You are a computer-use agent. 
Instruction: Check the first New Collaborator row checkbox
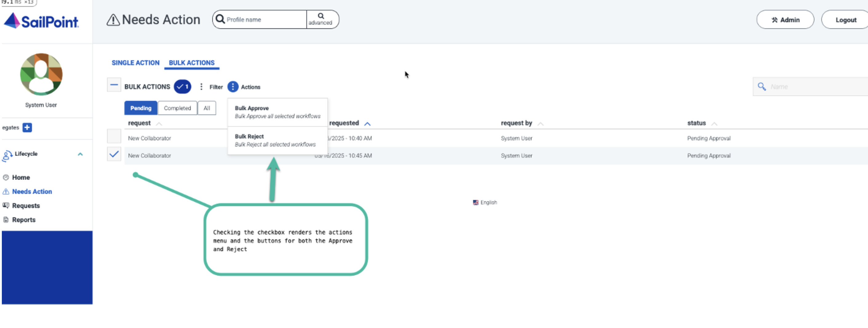(114, 137)
